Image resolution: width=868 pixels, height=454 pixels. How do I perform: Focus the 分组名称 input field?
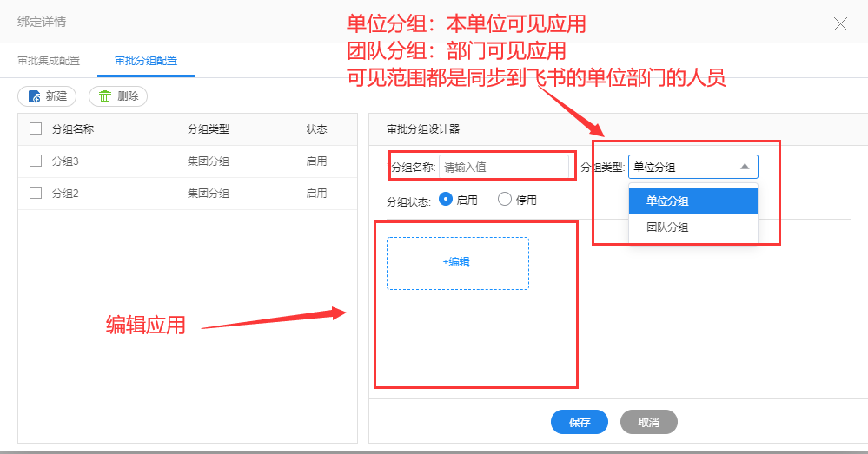(x=504, y=167)
